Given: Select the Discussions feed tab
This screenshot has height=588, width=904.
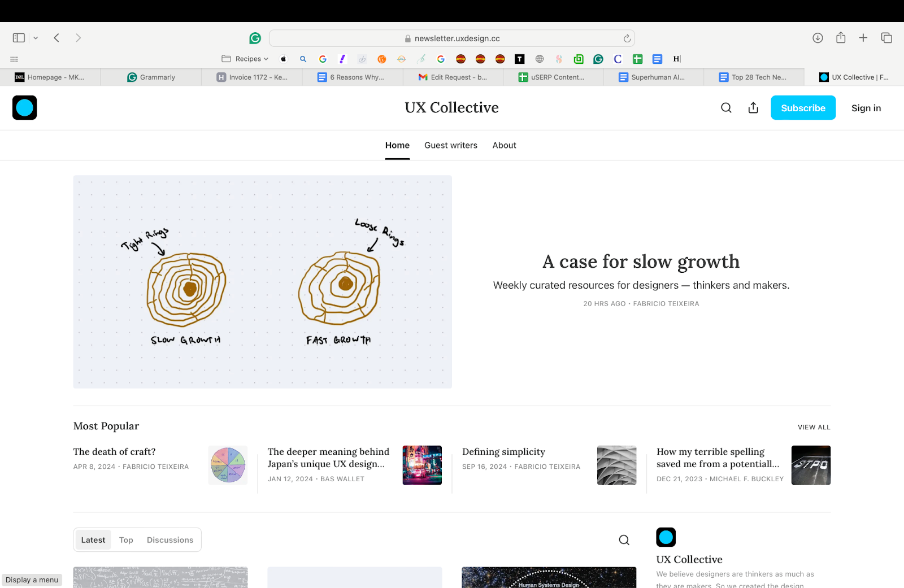Looking at the screenshot, I should (170, 540).
